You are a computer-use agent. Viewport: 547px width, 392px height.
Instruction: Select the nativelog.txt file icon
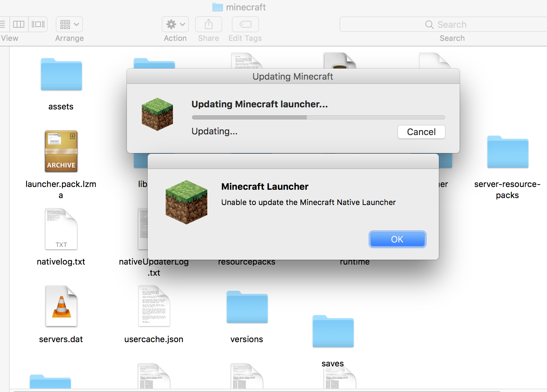(61, 229)
